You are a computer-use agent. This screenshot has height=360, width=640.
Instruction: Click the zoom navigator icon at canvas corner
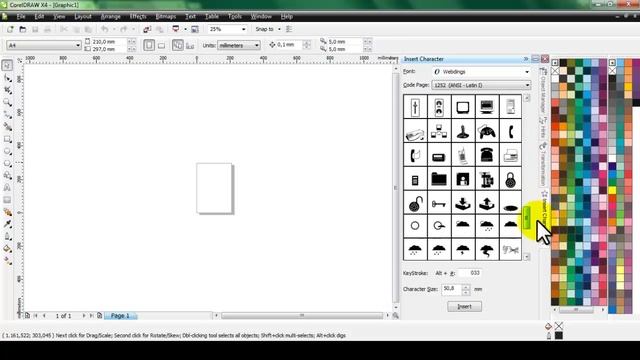[395, 316]
